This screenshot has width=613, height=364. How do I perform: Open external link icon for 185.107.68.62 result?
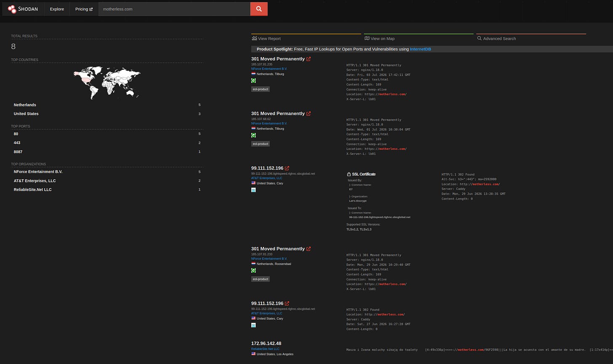(309, 114)
